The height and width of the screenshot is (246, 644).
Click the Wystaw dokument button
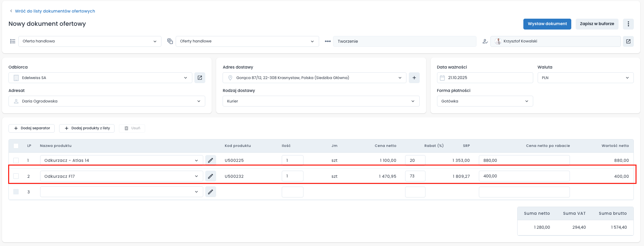point(547,24)
